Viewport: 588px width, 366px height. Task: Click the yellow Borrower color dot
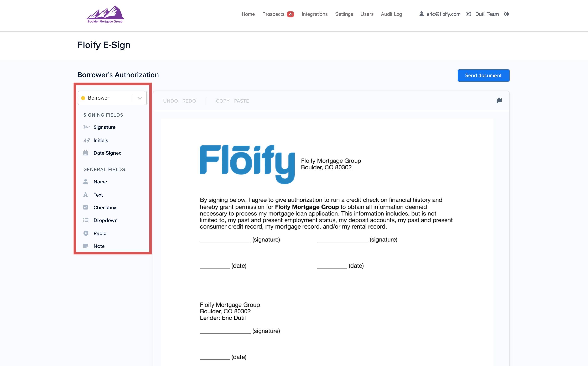(83, 98)
